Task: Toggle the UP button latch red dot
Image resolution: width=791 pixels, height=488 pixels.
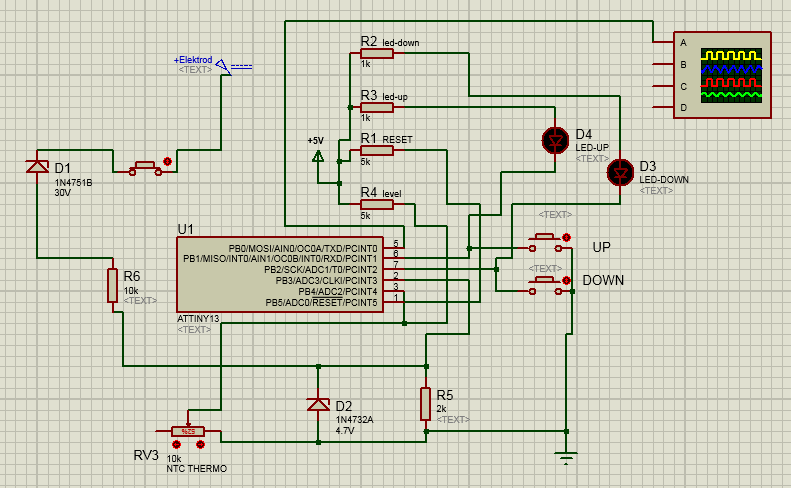Action: click(567, 237)
